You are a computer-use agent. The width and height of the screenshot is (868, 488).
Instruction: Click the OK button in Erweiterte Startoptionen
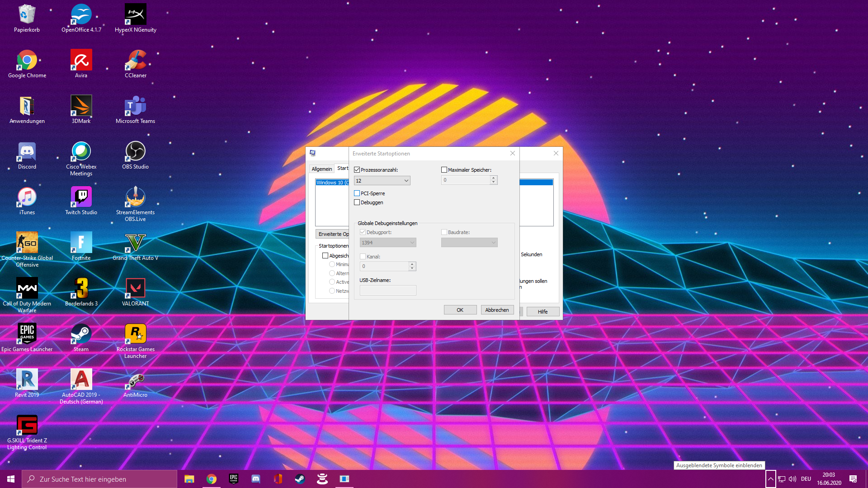(460, 310)
